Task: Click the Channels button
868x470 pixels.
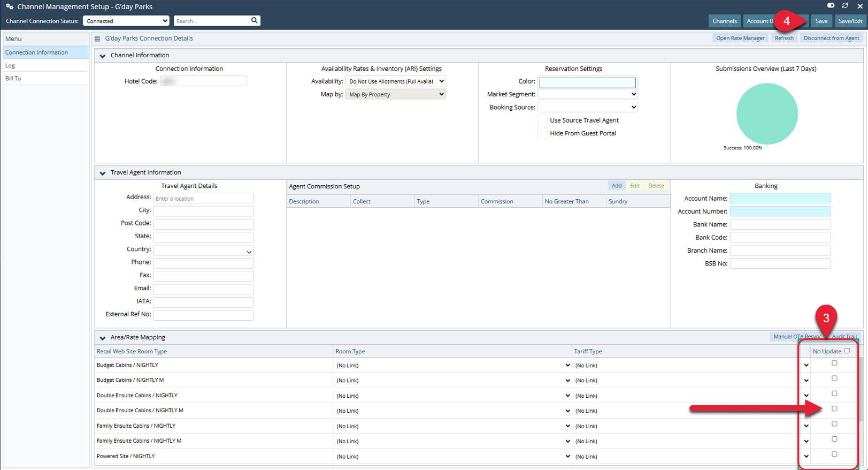Action: pos(725,21)
